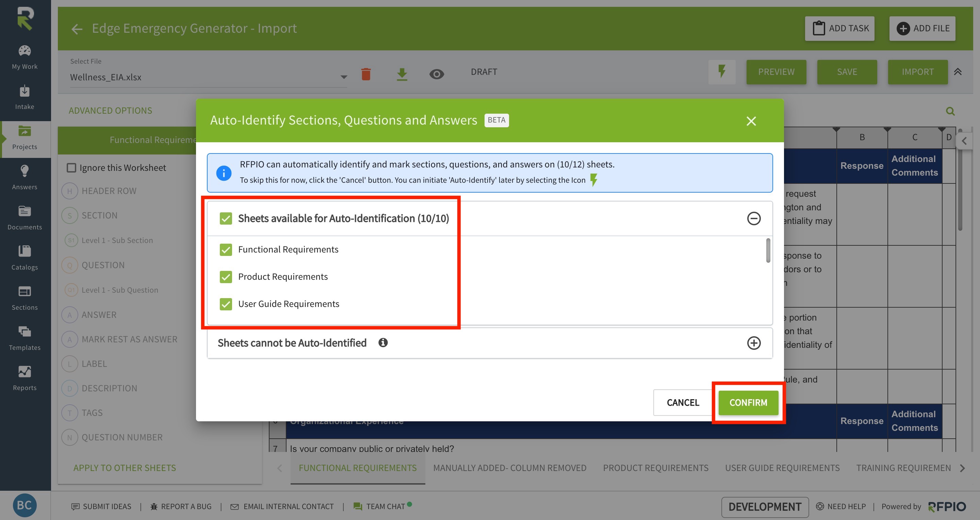
Task: Switch to the Product Requirements sheet tab
Action: point(655,468)
